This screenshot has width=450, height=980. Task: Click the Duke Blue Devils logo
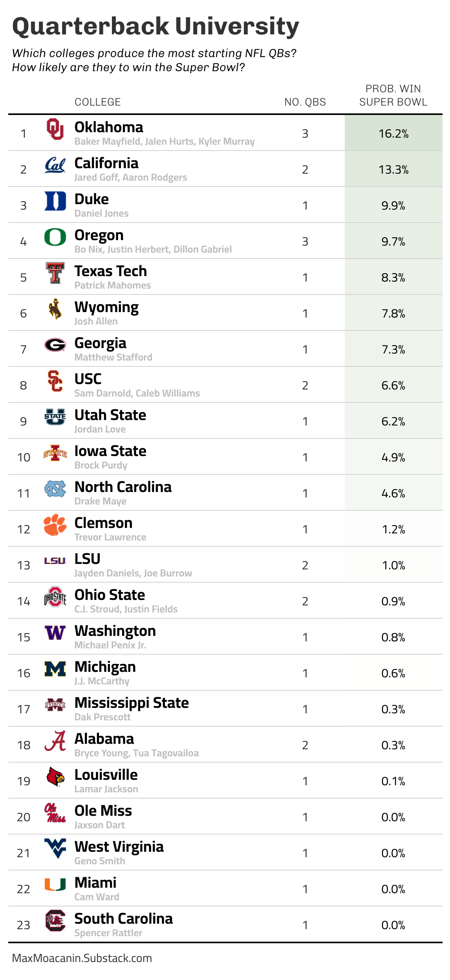click(55, 201)
